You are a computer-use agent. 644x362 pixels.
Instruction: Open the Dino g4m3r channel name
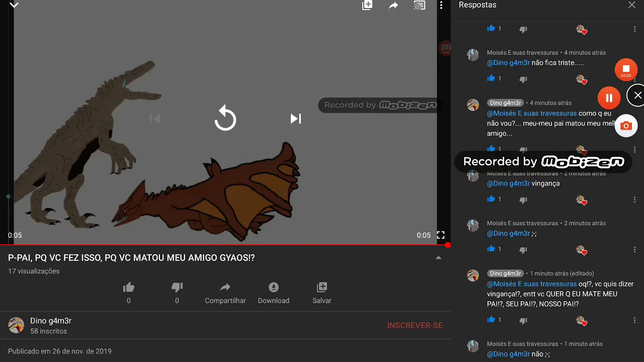[51, 321]
